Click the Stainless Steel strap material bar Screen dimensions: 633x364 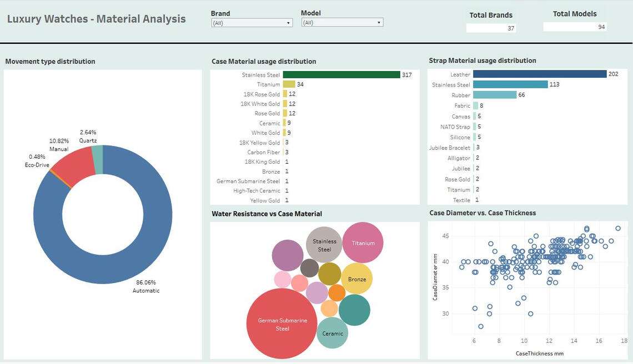point(510,85)
